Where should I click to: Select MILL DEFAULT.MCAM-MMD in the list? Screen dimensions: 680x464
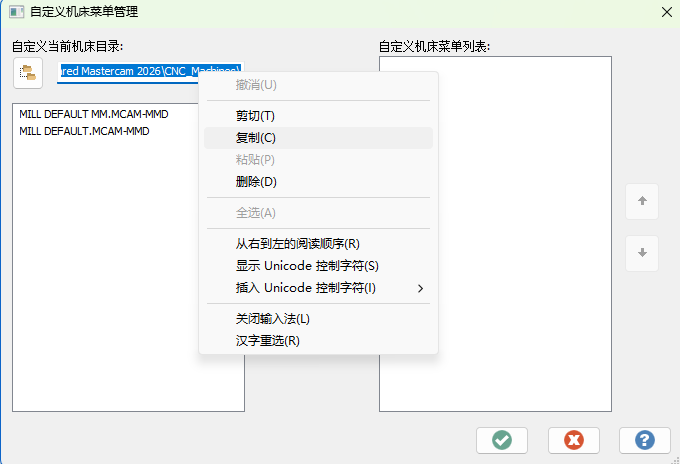[84, 131]
